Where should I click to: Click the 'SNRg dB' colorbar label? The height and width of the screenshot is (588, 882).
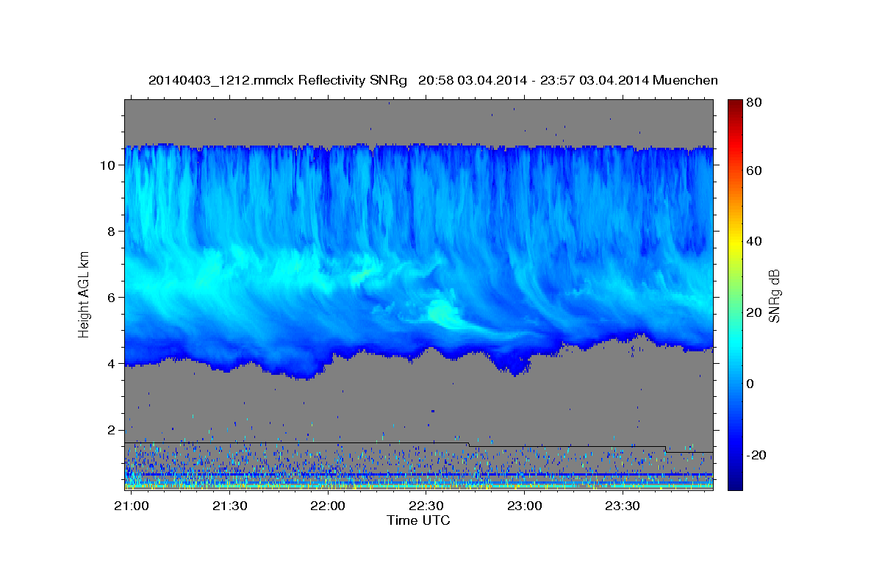[773, 296]
